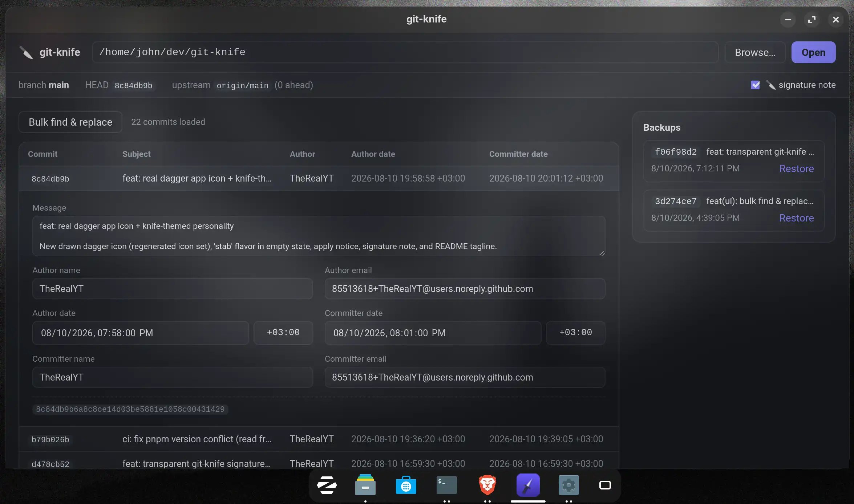Screen dimensions: 854x504
Task: Edit the Author name field
Action: tap(173, 289)
